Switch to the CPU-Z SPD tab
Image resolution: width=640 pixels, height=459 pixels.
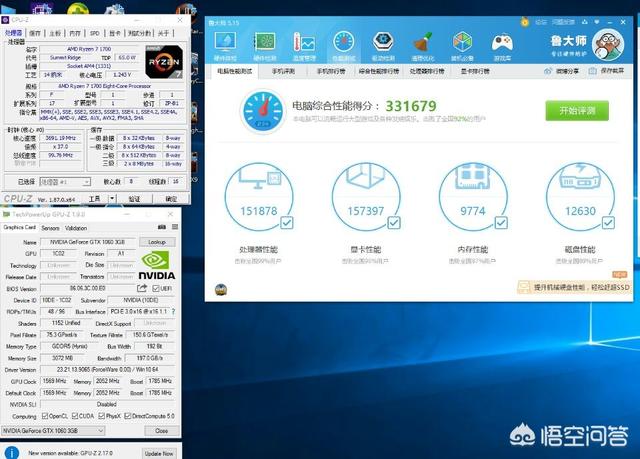tap(95, 33)
